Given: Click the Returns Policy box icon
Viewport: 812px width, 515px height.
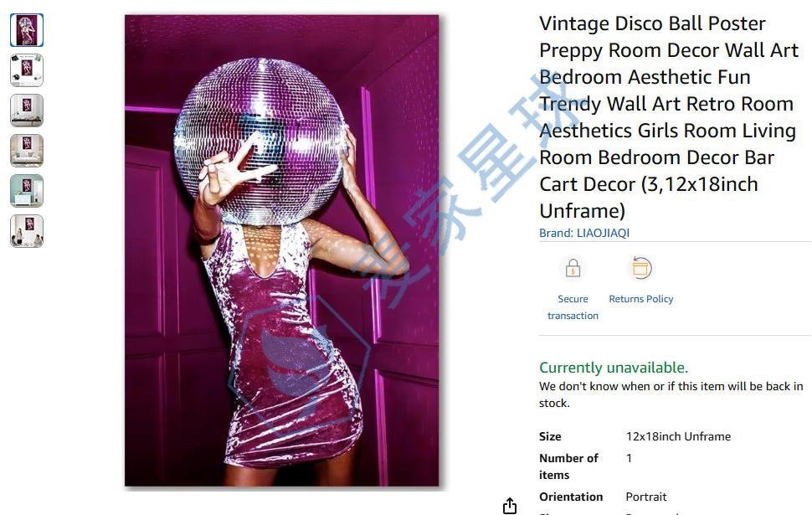Looking at the screenshot, I should click(641, 268).
